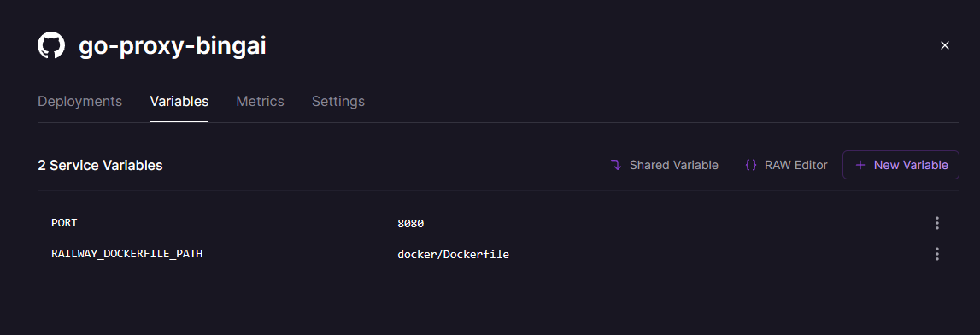Click the 2 Service Variables heading
Image resolution: width=980 pixels, height=335 pixels.
coord(100,166)
